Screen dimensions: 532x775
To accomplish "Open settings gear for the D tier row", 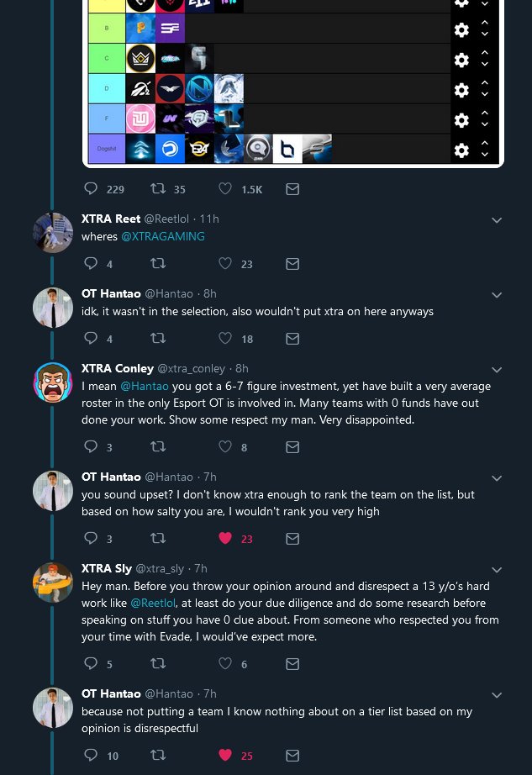I will (461, 90).
